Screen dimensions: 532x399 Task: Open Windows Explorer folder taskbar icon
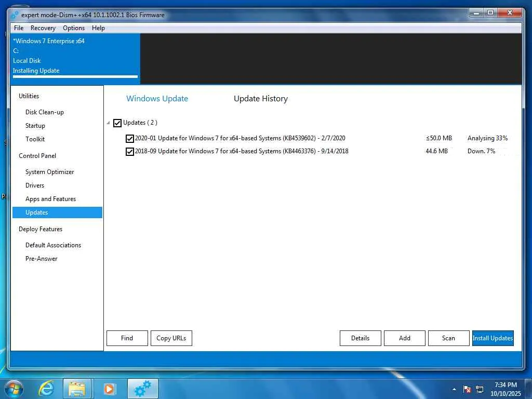click(x=77, y=389)
